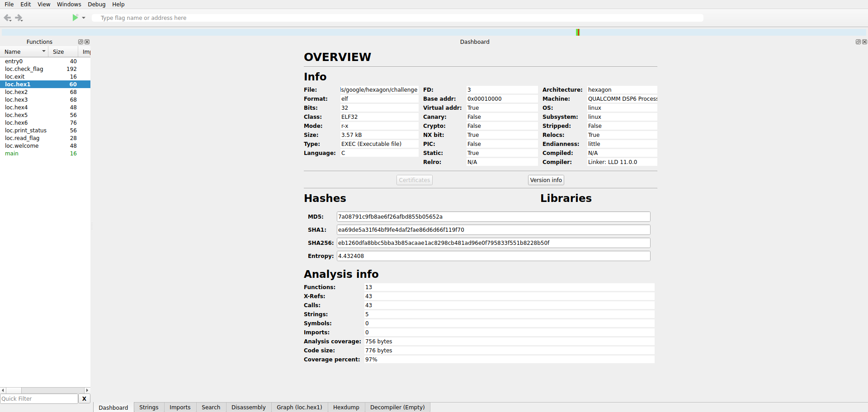Click the back navigation arrow
The width and height of the screenshot is (868, 412).
pyautogui.click(x=7, y=18)
